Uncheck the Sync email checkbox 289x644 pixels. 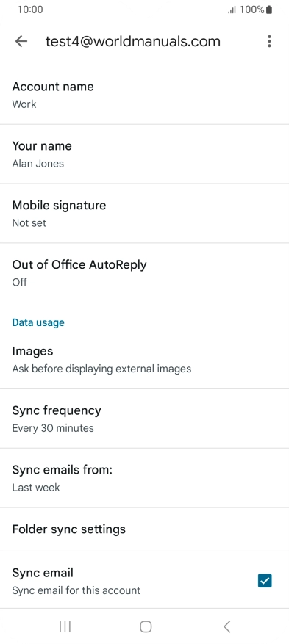pyautogui.click(x=265, y=581)
